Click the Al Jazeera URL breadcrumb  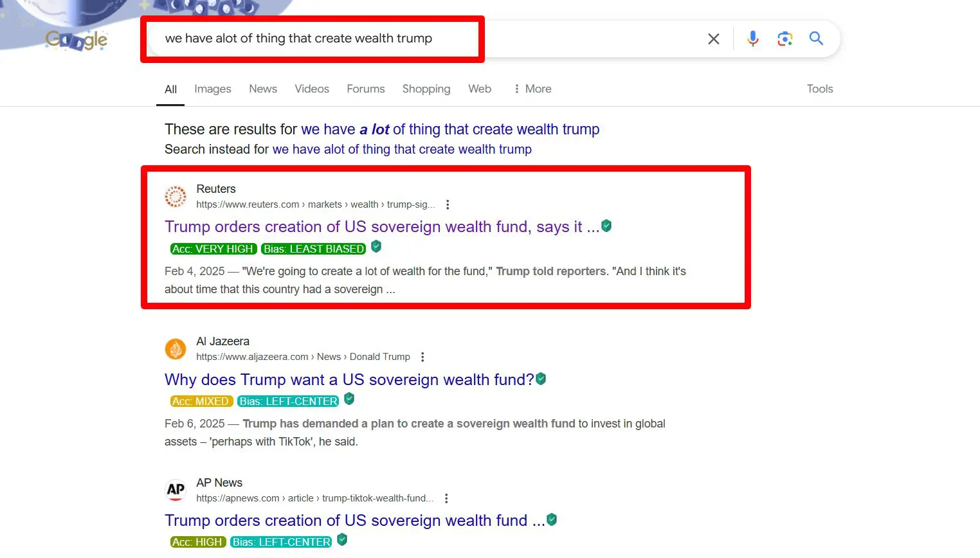pos(303,357)
